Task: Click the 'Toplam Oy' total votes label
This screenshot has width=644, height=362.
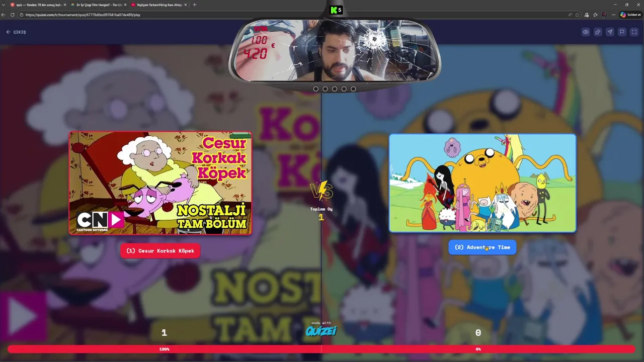Action: point(321,209)
